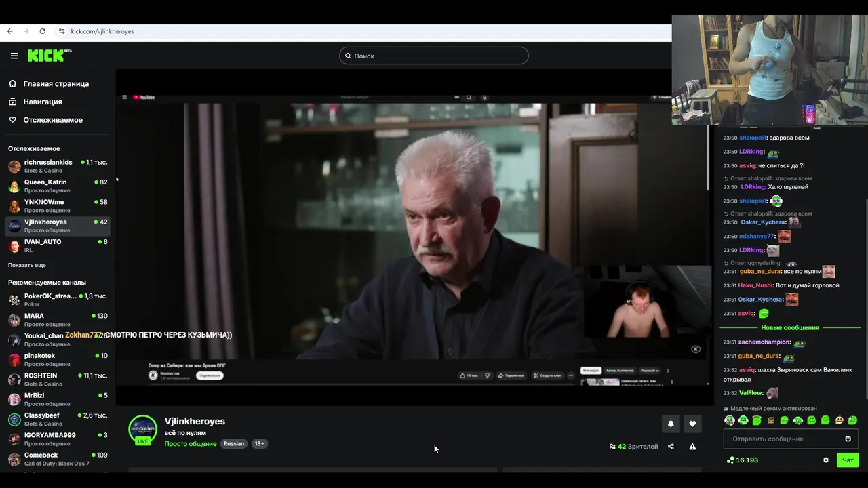Open chat settings gear
This screenshot has width=868, height=488.
(x=826, y=460)
